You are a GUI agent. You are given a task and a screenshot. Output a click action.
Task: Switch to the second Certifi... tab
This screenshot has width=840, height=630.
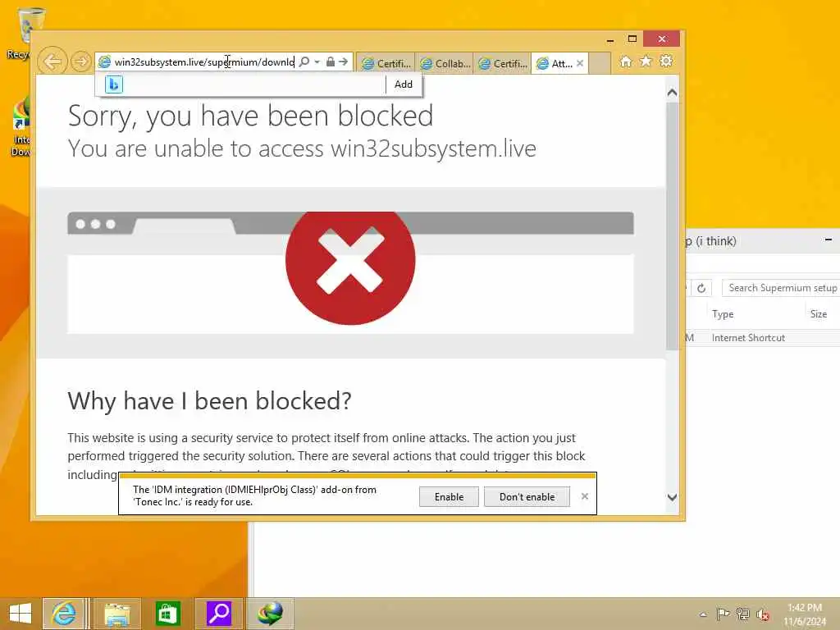(x=503, y=64)
